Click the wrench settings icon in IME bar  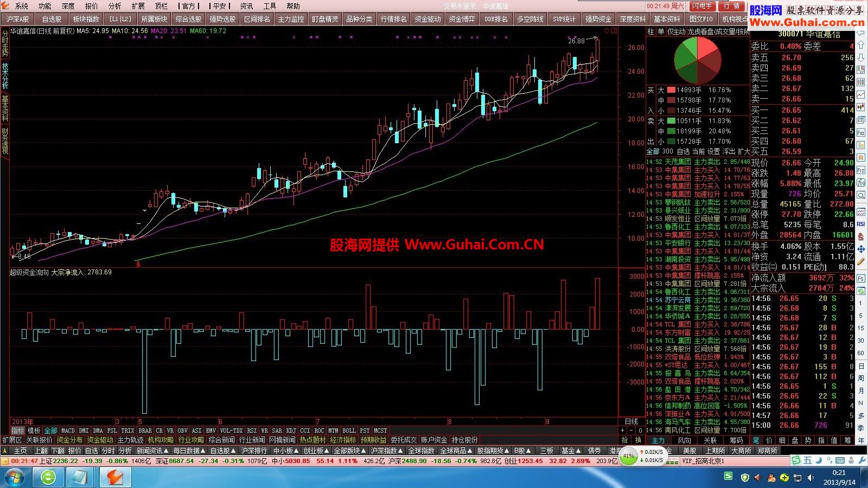click(x=862, y=460)
